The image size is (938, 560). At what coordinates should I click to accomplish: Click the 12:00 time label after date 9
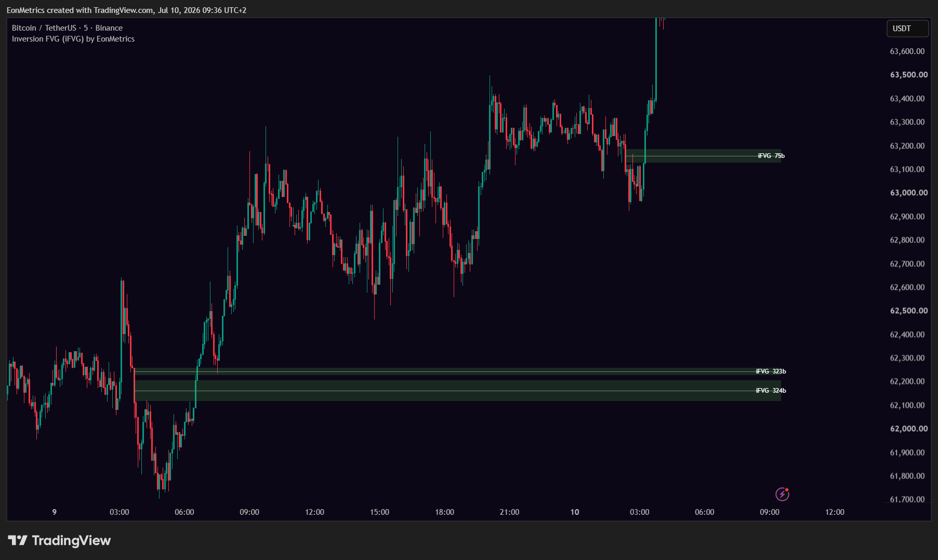314,512
